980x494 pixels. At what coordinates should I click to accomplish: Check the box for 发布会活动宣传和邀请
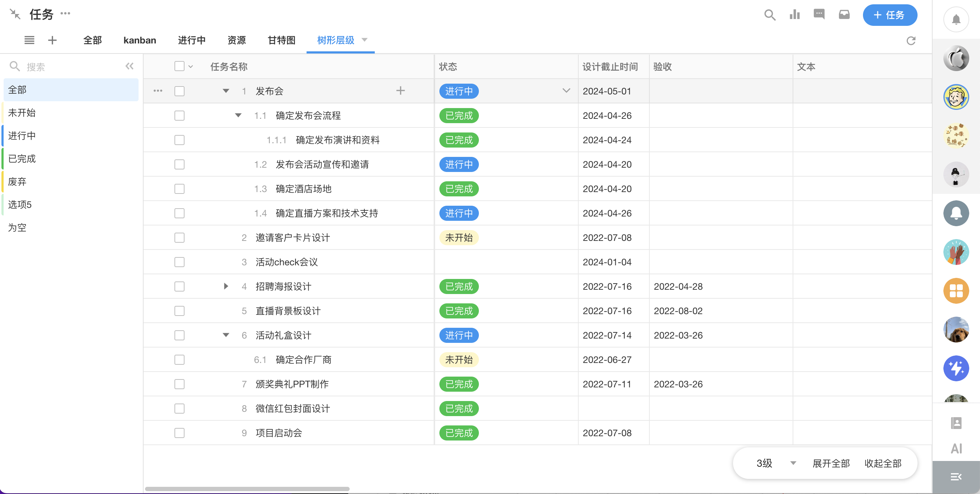click(179, 164)
